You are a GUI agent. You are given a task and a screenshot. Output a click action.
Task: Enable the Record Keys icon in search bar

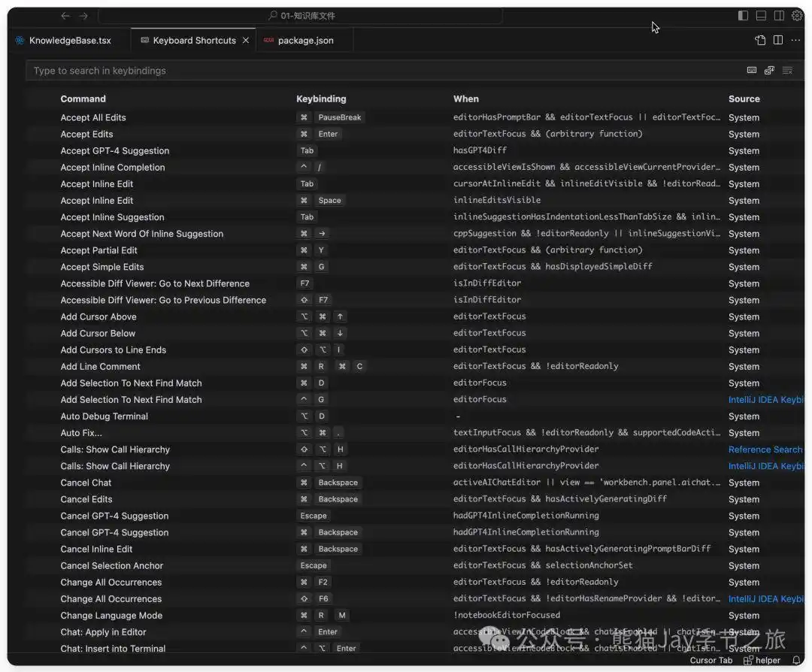click(x=752, y=70)
